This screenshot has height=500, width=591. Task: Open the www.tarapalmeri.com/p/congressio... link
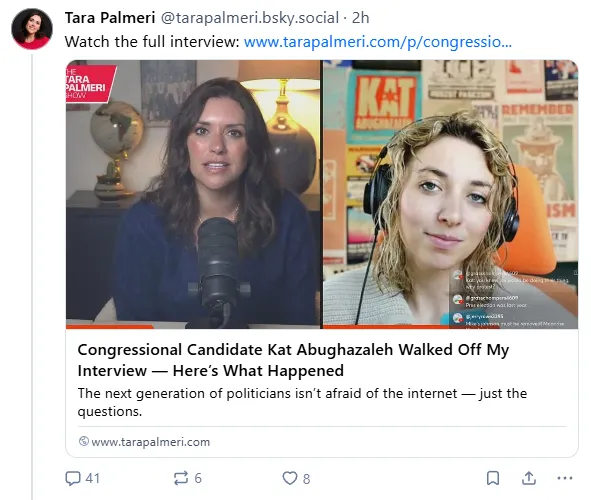tap(378, 42)
